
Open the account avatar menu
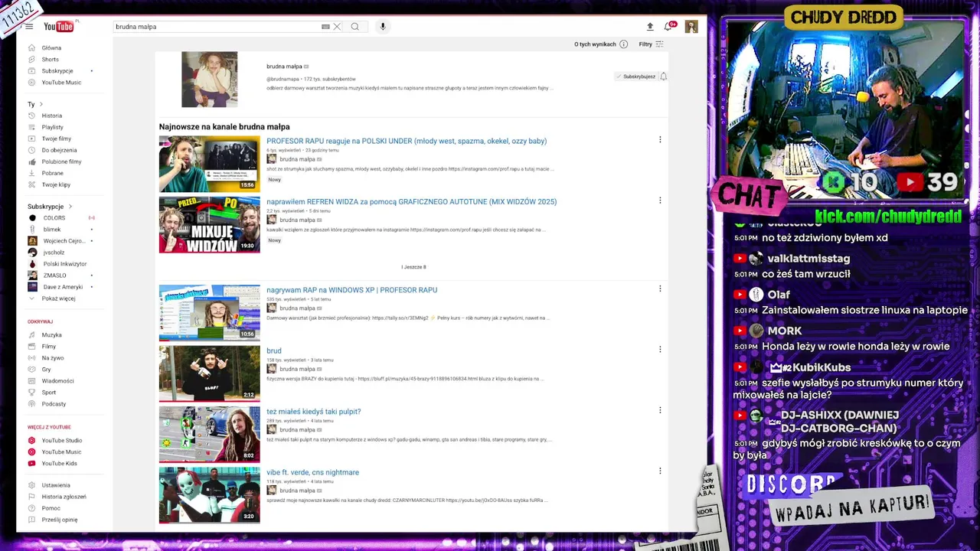click(x=691, y=27)
